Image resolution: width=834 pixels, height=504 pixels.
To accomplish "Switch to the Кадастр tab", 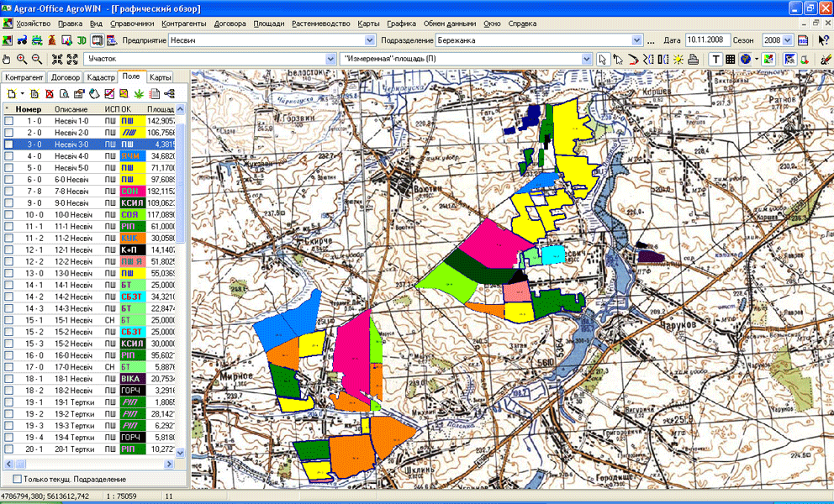I will 101,77.
